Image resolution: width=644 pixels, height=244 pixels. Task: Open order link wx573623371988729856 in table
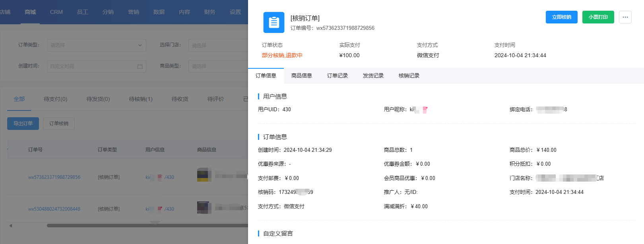54,177
